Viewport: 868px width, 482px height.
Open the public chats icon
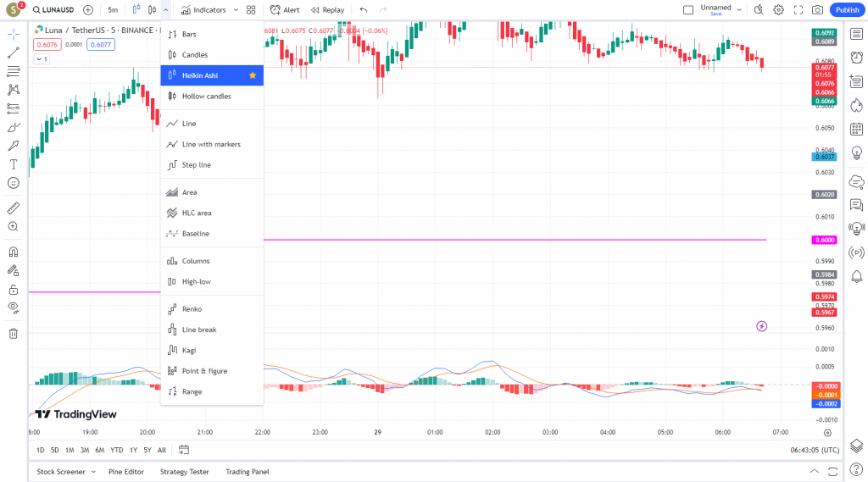tap(856, 181)
